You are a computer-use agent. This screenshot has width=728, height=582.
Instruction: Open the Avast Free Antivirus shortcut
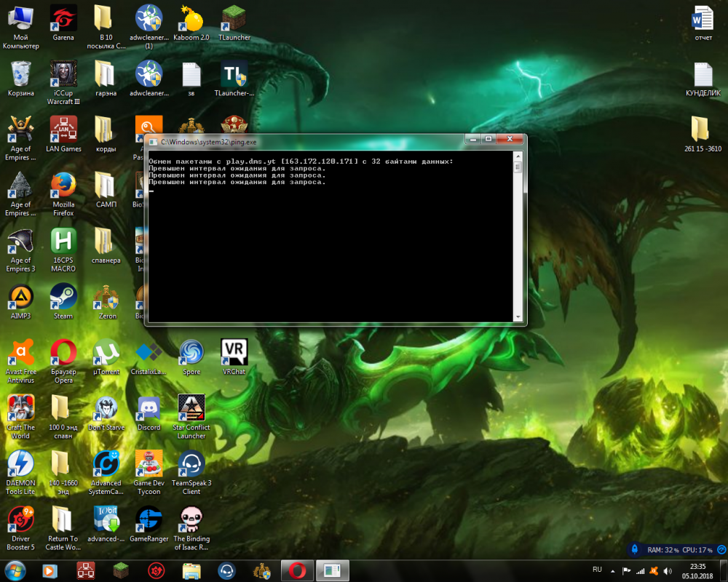click(x=20, y=354)
